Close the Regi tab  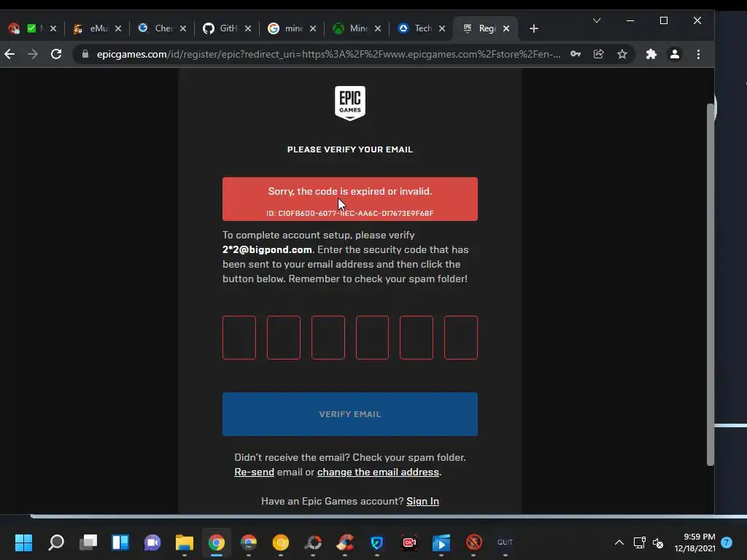(x=506, y=28)
